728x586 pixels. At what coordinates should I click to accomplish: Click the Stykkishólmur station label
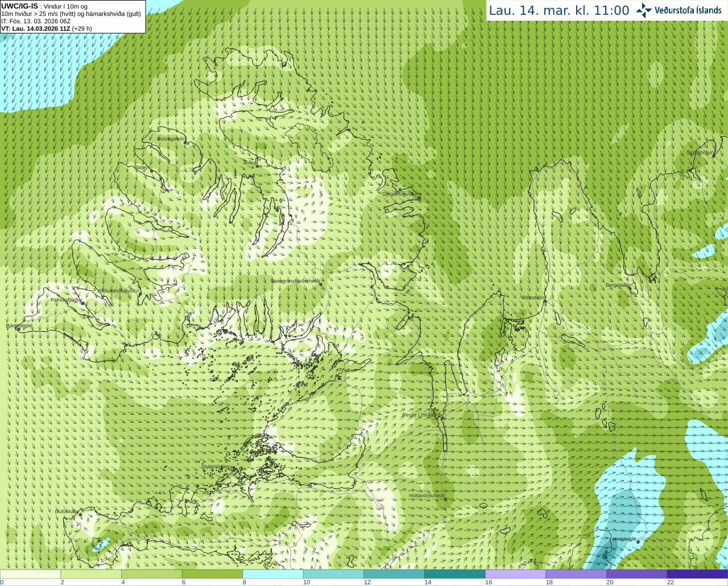tap(217, 467)
